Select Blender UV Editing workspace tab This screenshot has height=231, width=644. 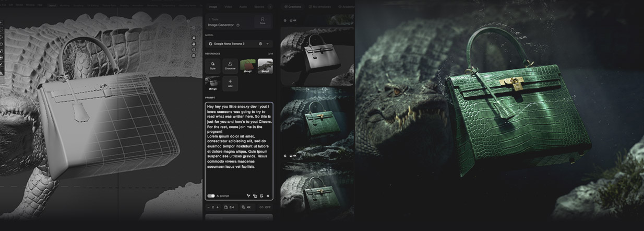[92, 5]
